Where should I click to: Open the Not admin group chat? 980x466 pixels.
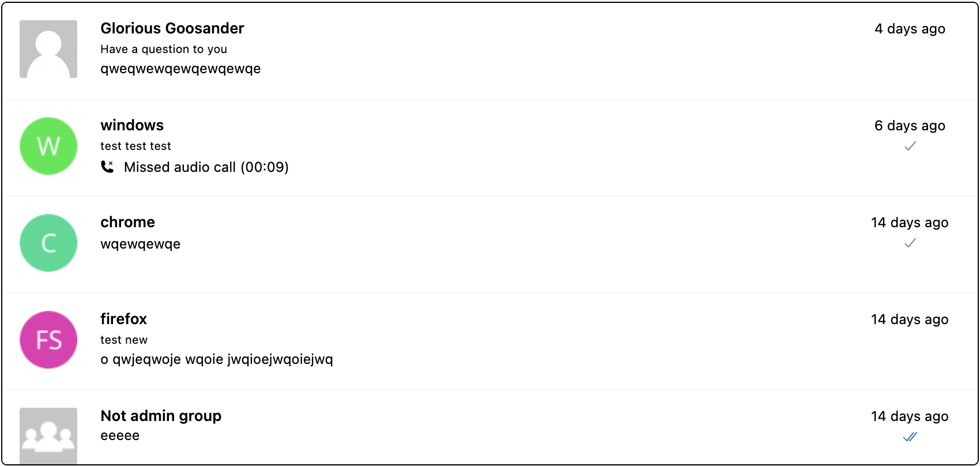point(161,416)
